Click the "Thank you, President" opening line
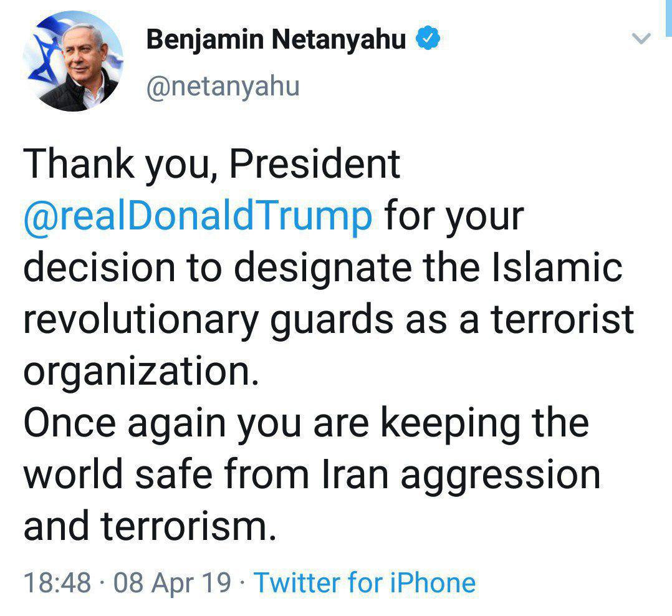The height and width of the screenshot is (616, 672). coord(212,165)
